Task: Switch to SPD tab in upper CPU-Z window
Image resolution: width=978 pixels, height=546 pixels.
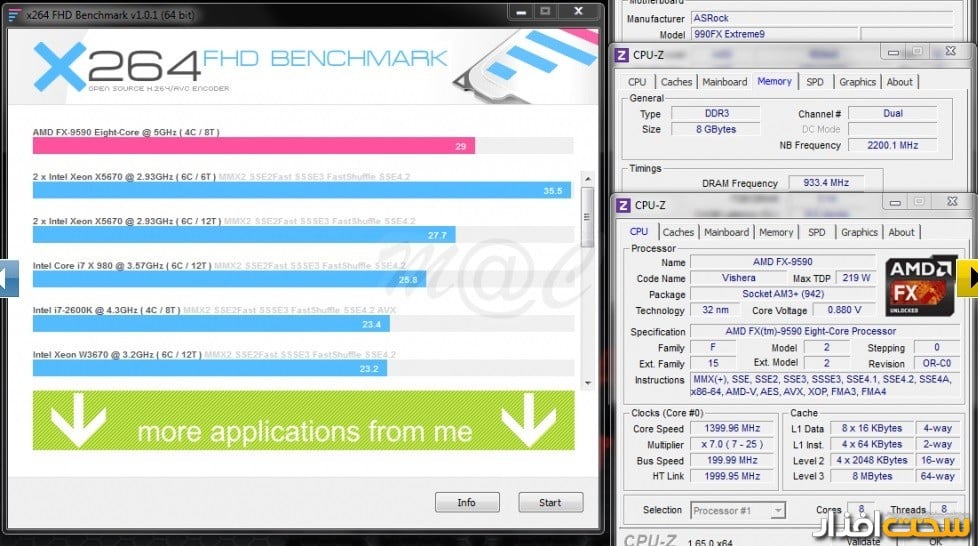Action: [x=815, y=82]
